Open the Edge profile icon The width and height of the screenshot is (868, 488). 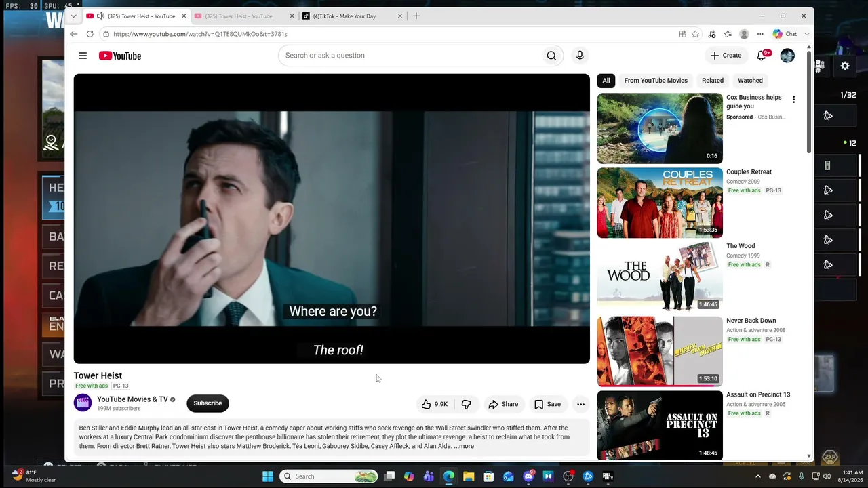point(744,34)
